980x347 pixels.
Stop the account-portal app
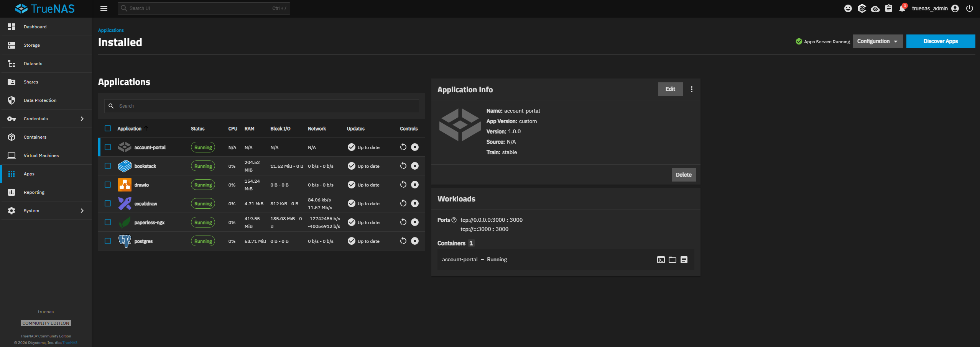[x=415, y=147]
